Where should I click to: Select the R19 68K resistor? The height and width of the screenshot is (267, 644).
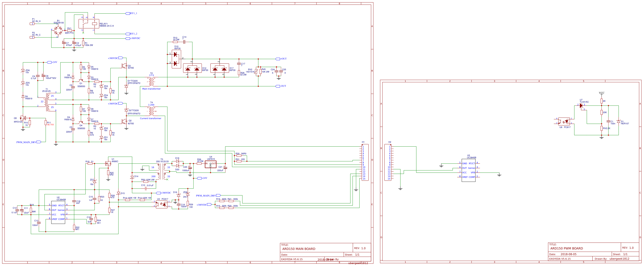31,210
